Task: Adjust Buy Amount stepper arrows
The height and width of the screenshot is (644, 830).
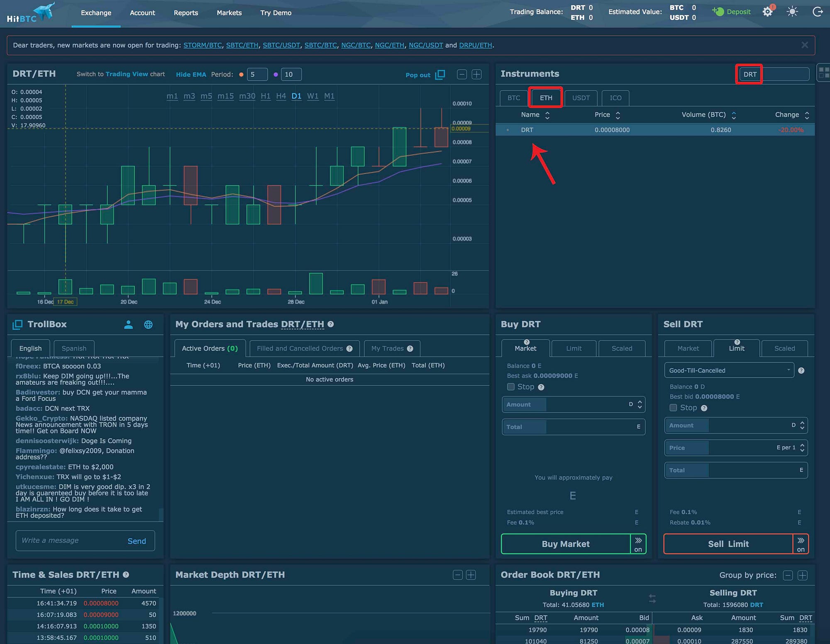Action: click(640, 404)
